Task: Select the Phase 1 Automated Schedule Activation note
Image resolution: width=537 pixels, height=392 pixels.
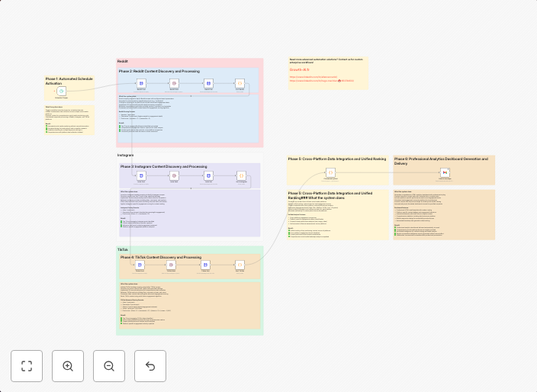Action: coord(69,80)
